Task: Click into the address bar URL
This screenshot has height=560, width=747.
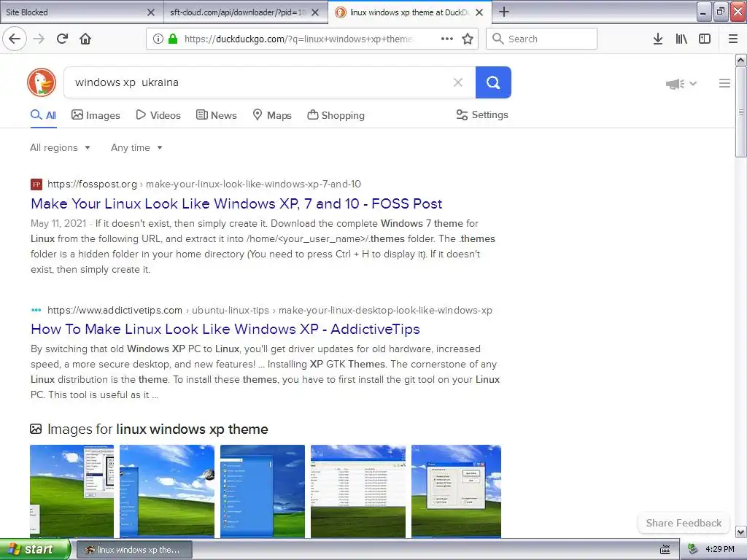Action: point(298,39)
